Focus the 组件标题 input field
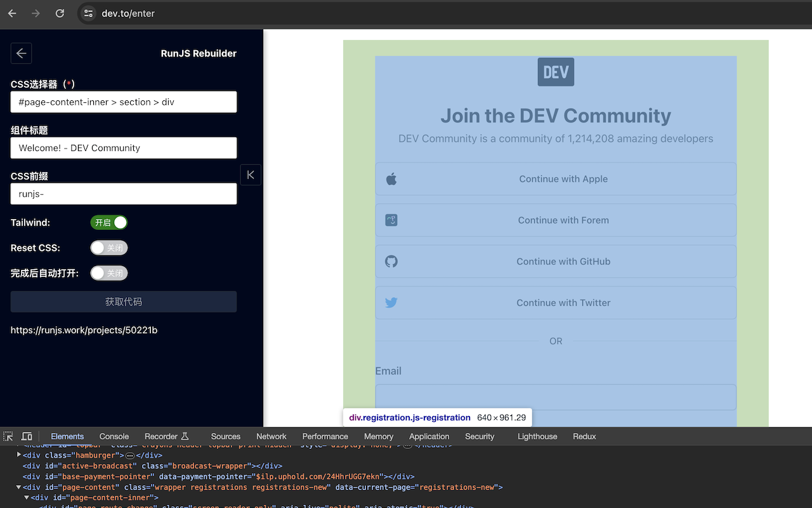Image resolution: width=812 pixels, height=508 pixels. [124, 148]
